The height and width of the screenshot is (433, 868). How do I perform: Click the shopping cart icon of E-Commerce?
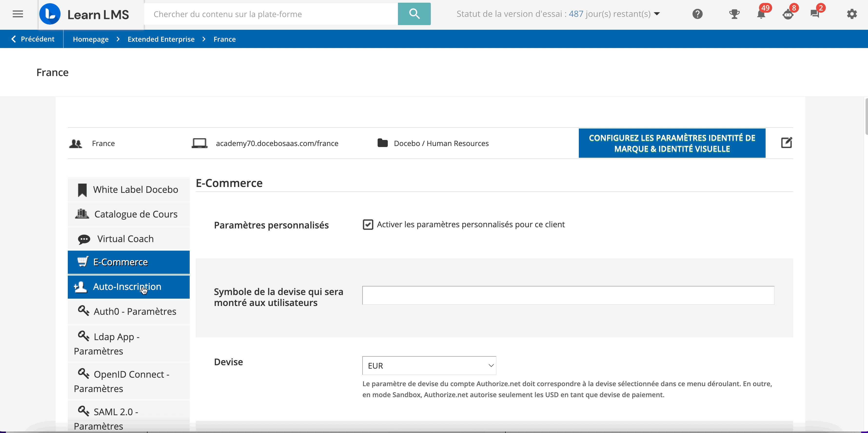click(x=83, y=262)
